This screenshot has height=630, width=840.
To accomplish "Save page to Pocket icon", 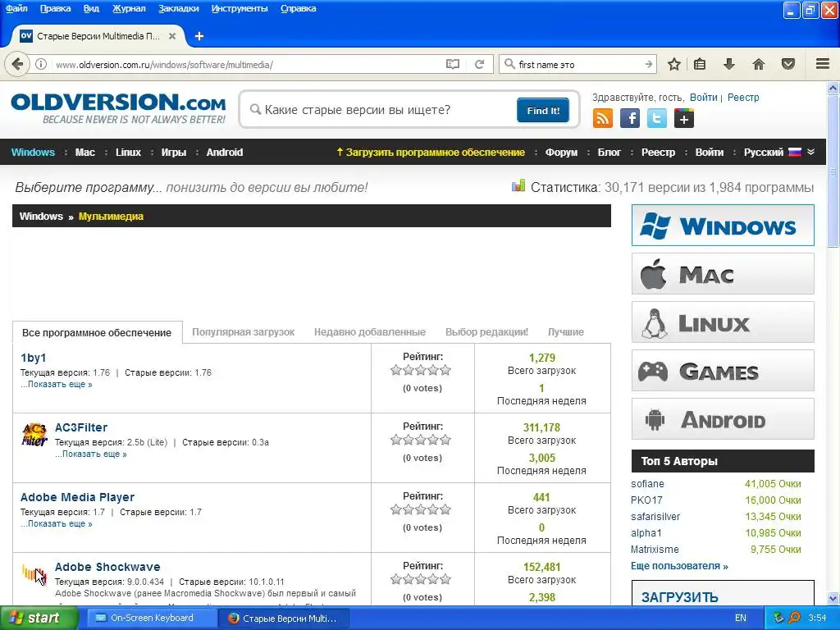I will point(788,64).
